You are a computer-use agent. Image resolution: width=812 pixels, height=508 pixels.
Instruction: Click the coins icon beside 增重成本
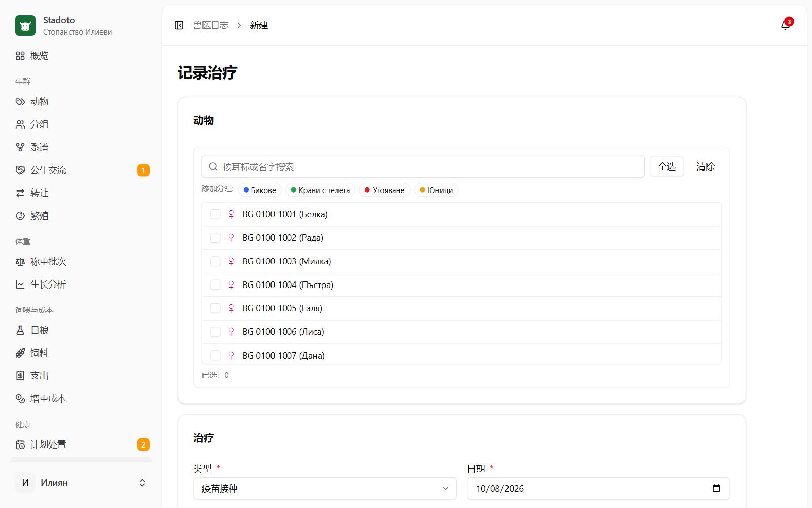pos(20,399)
